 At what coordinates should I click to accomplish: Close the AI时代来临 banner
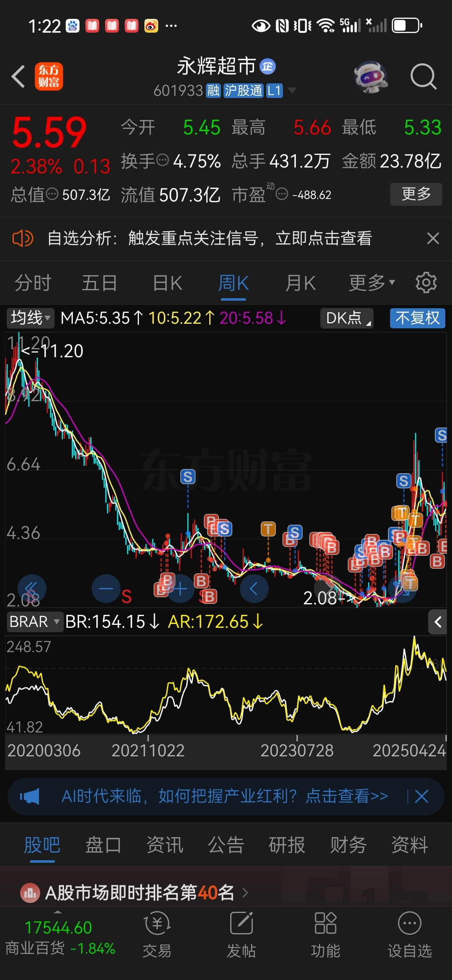point(421,796)
